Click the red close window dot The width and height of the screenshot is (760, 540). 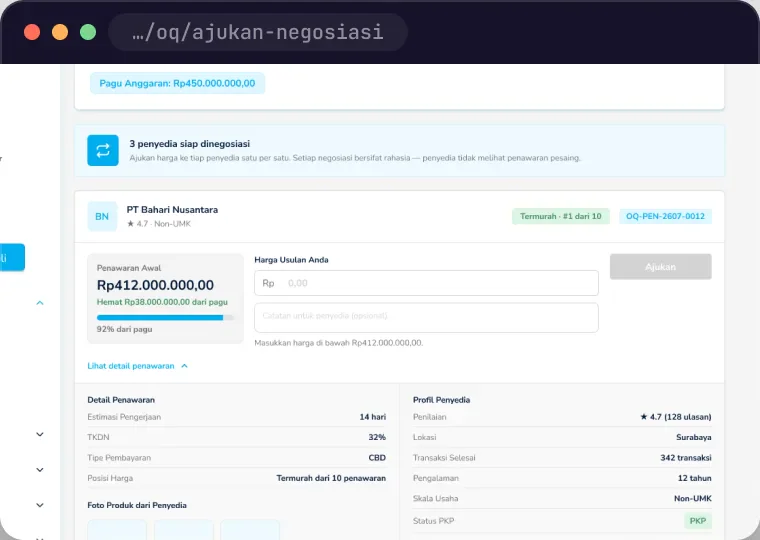pos(32,32)
